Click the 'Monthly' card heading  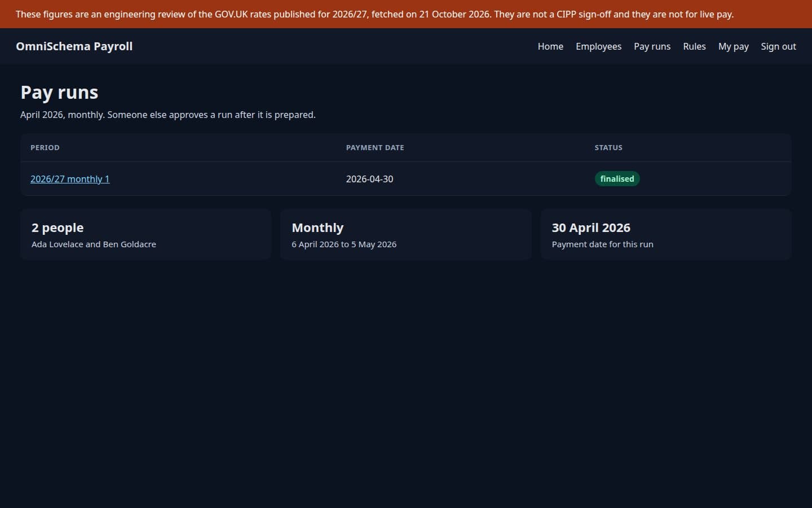pos(317,227)
